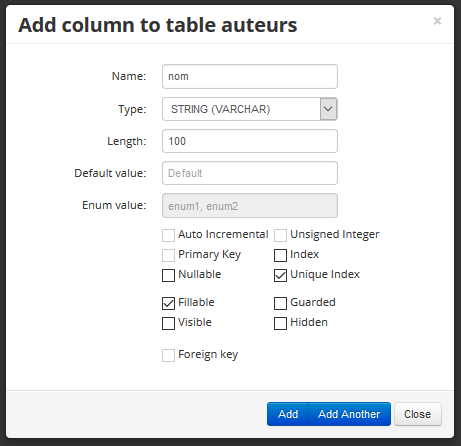Open the Type dropdown arrow

tap(328, 109)
